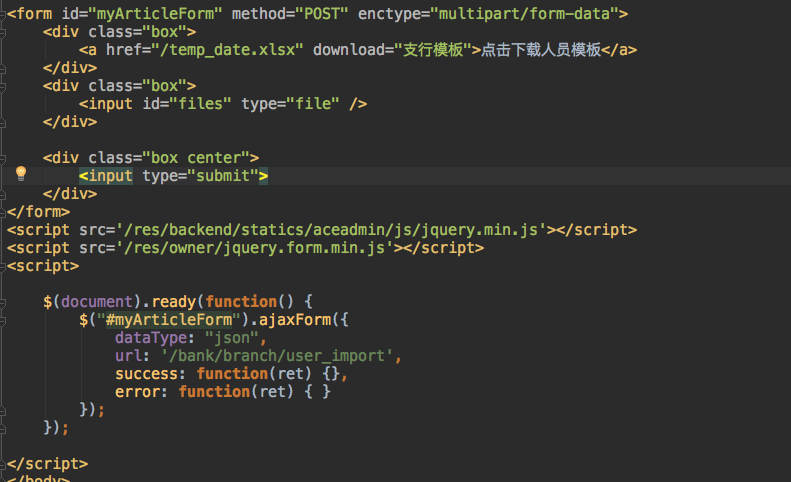Collapse the "box center" div fold marker
Image resolution: width=791 pixels, height=482 pixels.
coord(3,159)
